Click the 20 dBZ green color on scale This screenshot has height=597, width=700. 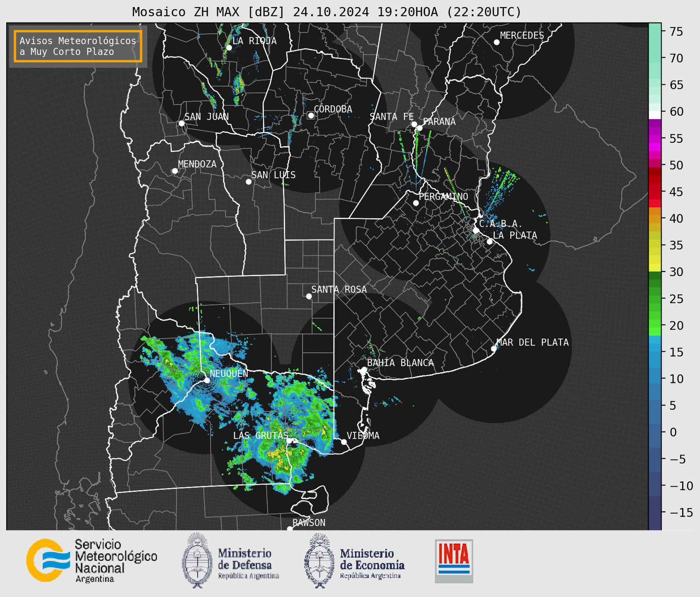click(x=655, y=324)
